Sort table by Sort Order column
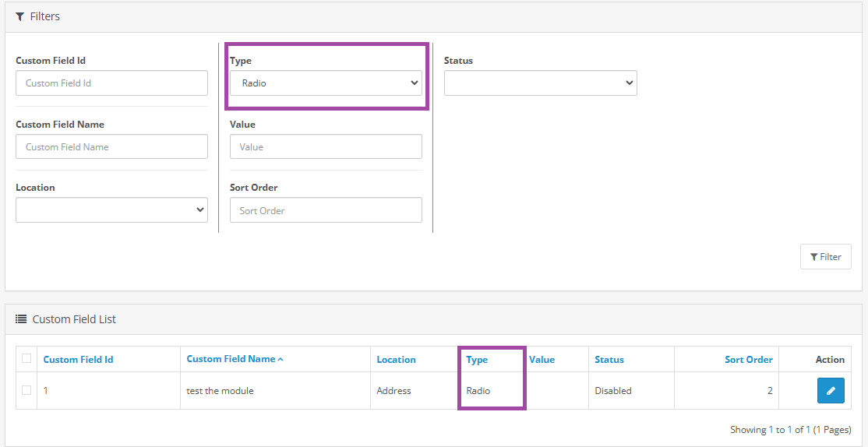Screen dimensions: 868x447 tap(748, 360)
